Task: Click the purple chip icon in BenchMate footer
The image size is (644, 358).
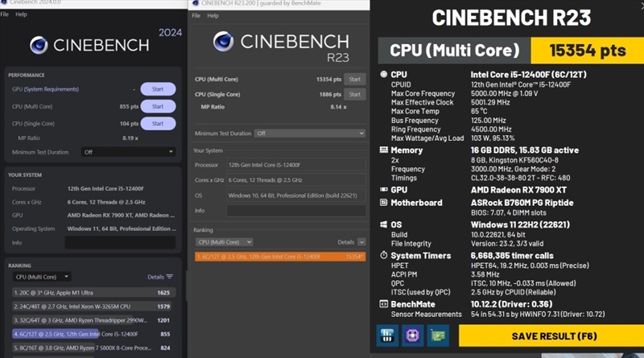Action: [x=412, y=335]
